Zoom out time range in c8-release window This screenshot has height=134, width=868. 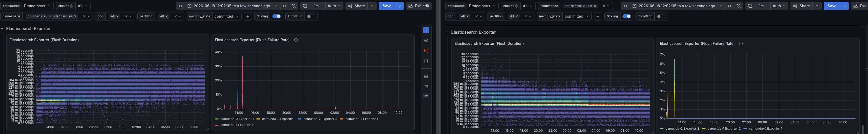click(x=739, y=6)
